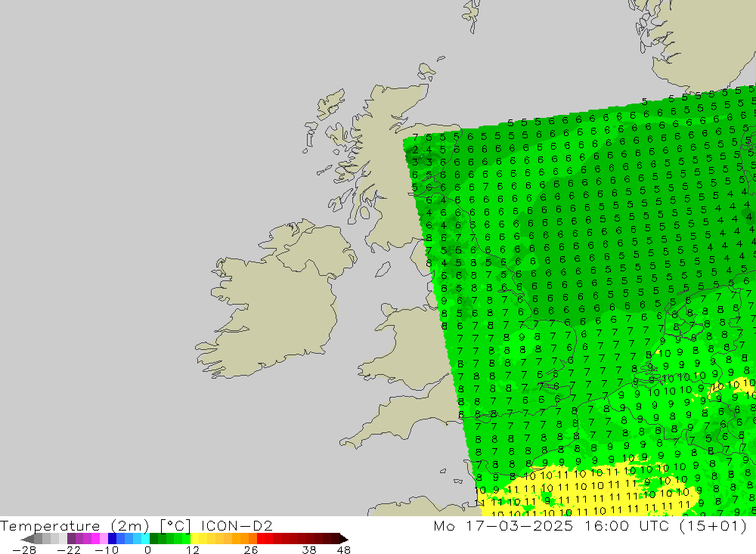
Task: Select the dark navy blue legend swatch
Action: [112, 539]
